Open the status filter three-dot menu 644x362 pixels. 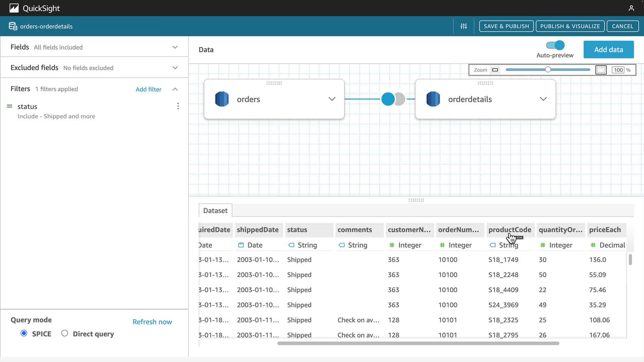[178, 106]
